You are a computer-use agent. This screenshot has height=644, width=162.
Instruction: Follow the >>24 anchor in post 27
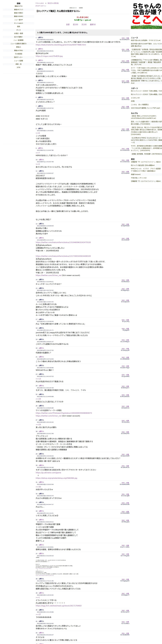point(38,425)
